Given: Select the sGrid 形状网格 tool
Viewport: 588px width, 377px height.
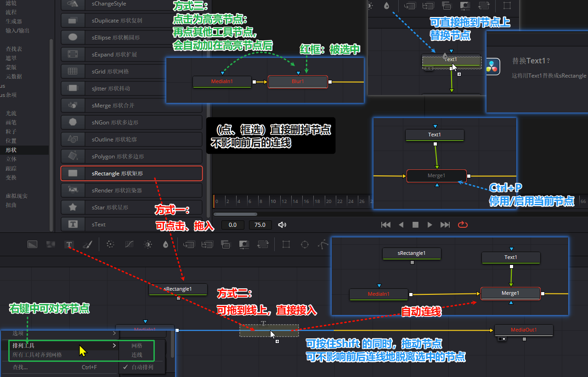Looking at the screenshot, I should (131, 71).
